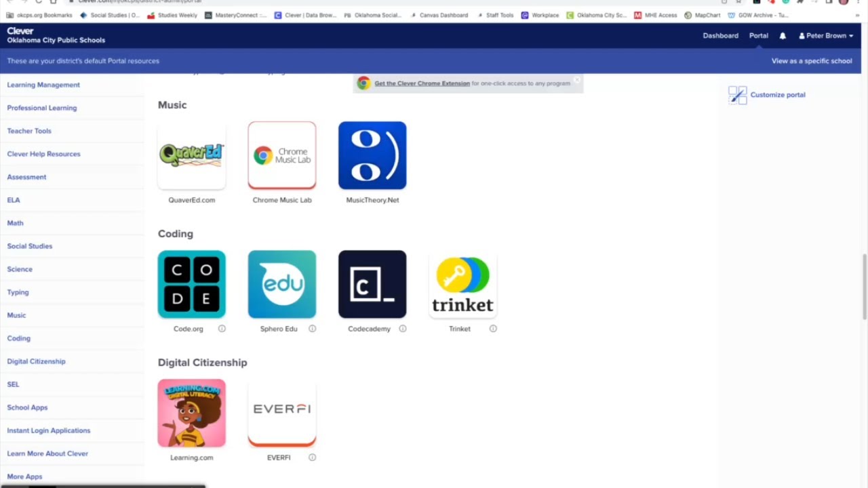Get the Clever Chrome Extension link

pos(422,83)
